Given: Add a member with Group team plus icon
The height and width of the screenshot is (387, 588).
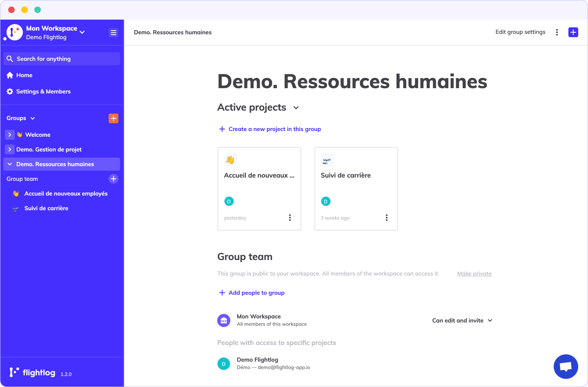Looking at the screenshot, I should tap(114, 179).
